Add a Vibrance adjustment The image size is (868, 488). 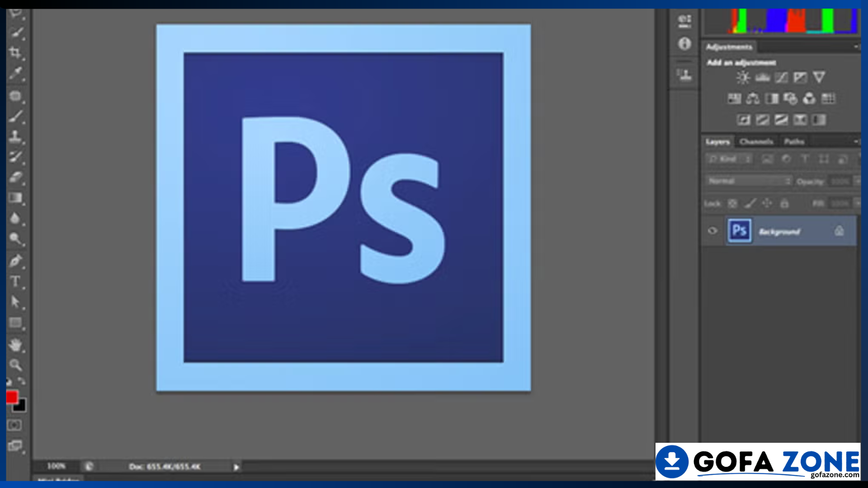[x=819, y=77]
